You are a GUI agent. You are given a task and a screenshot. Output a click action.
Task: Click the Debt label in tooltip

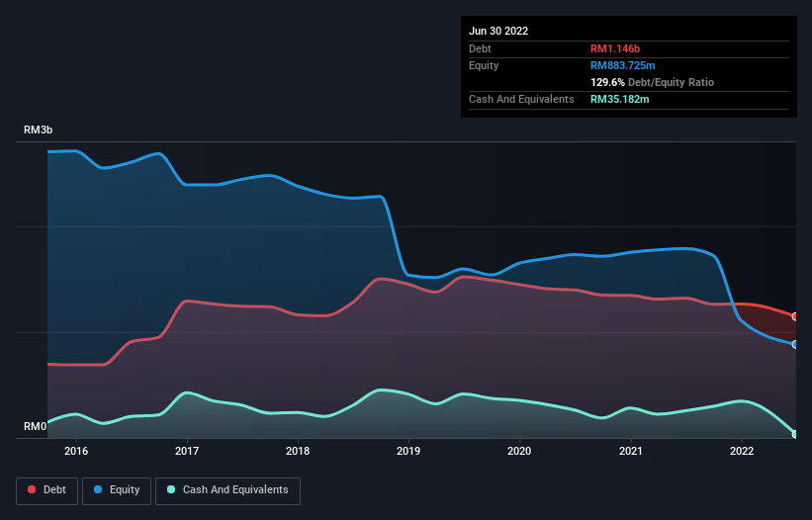480,48
